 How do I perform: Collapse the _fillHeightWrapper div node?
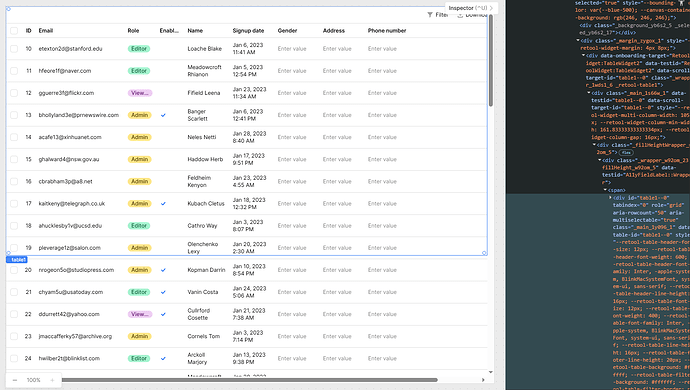594,145
